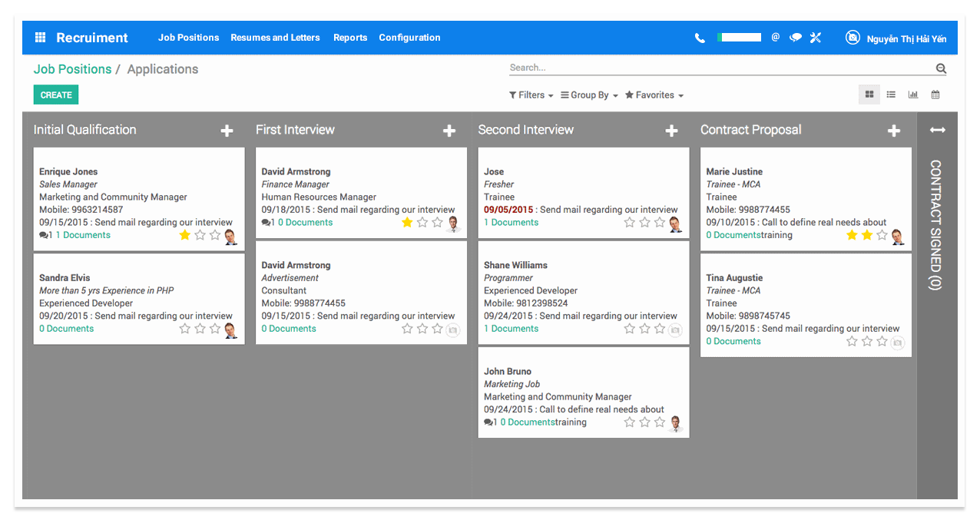Click the CREATE button
This screenshot has height=520, width=980.
[55, 94]
